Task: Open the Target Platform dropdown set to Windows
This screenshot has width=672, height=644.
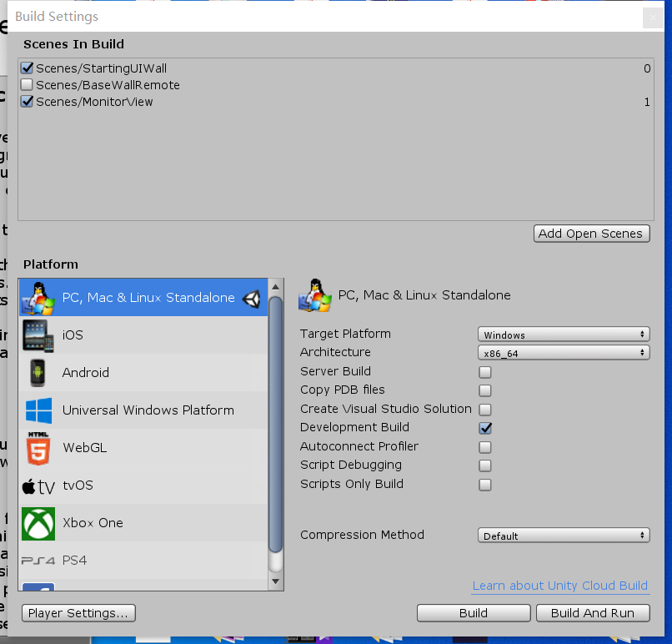Action: 564,335
